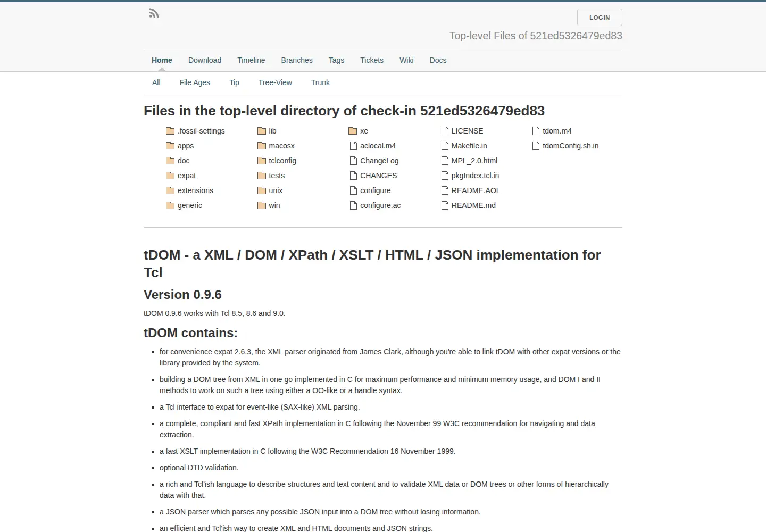Viewport: 766px width, 532px height.
Task: Open the CHANGES file link
Action: click(378, 176)
